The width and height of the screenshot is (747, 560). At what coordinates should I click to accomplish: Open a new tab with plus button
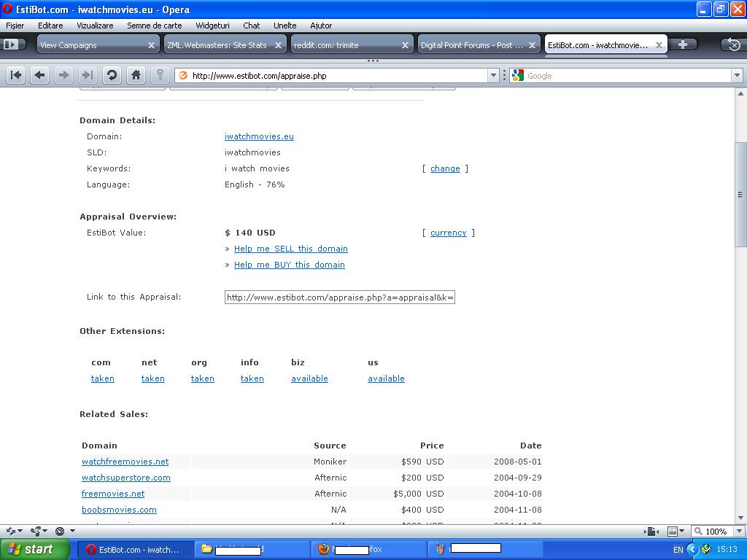(683, 44)
